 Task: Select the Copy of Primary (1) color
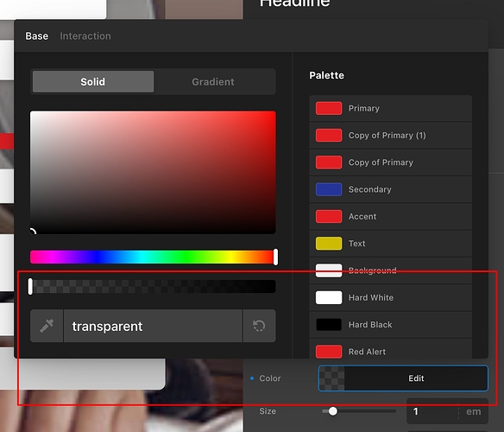[390, 135]
